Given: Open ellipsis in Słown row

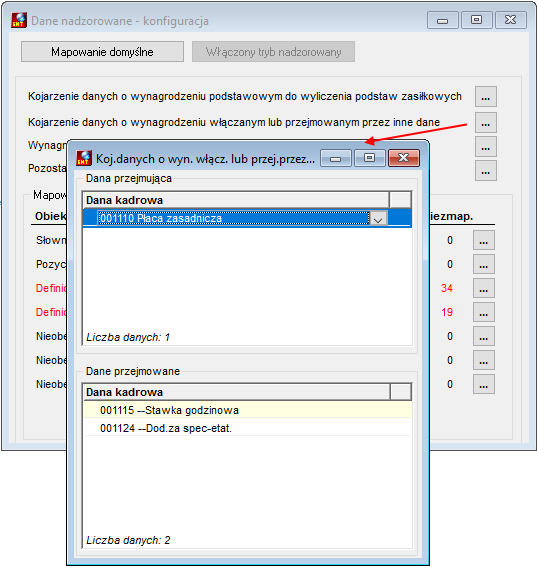Looking at the screenshot, I should [484, 240].
